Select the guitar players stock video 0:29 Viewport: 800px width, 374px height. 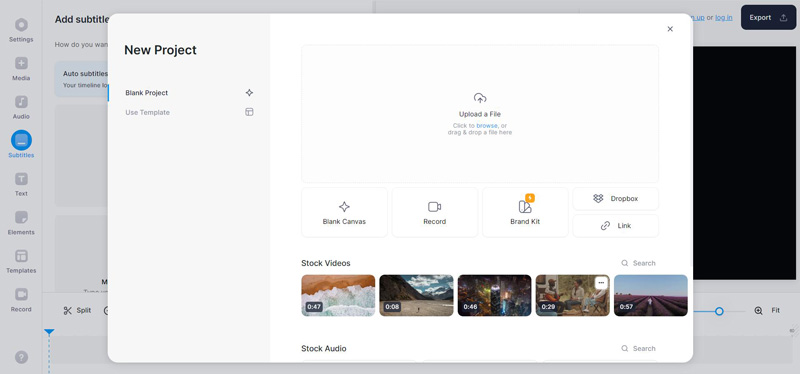tap(572, 295)
